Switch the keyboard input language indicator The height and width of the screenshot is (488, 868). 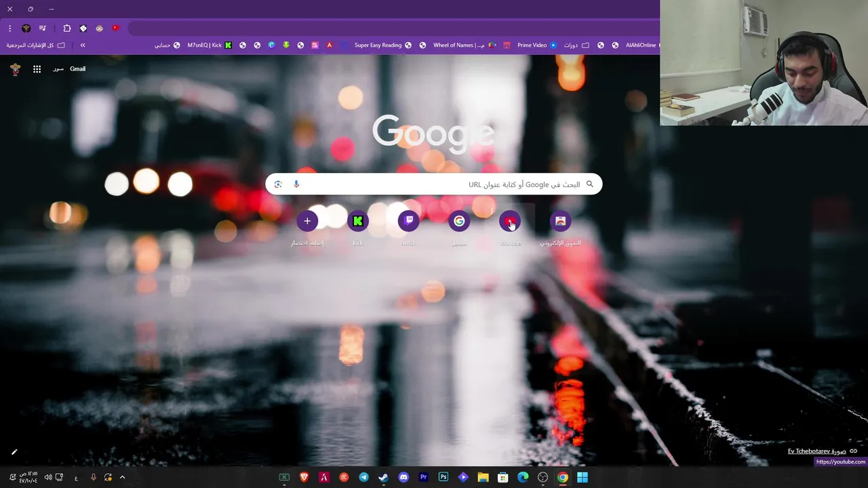(x=76, y=477)
